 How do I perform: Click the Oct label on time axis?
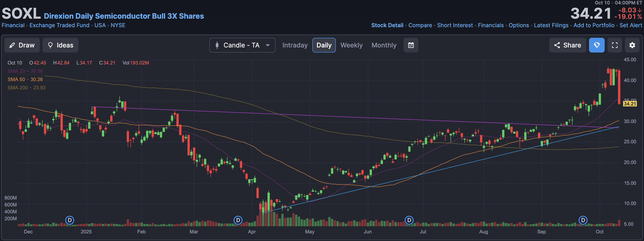[x=599, y=232]
